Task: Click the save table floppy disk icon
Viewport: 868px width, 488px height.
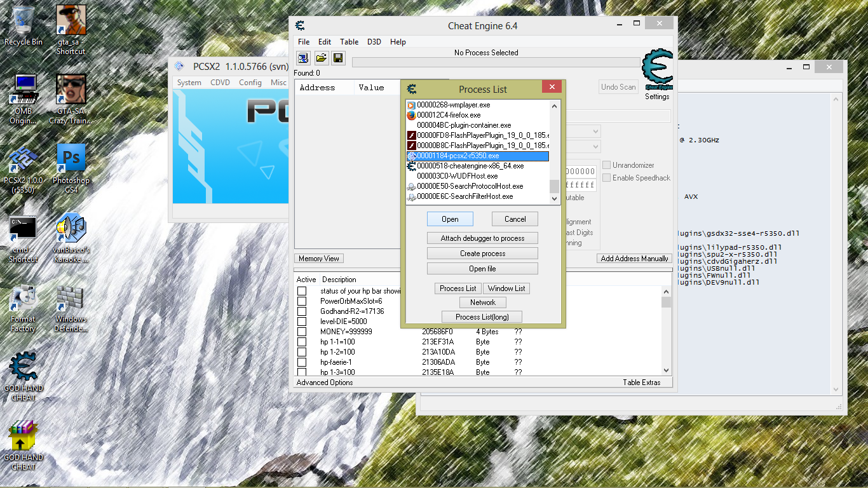Action: click(338, 58)
